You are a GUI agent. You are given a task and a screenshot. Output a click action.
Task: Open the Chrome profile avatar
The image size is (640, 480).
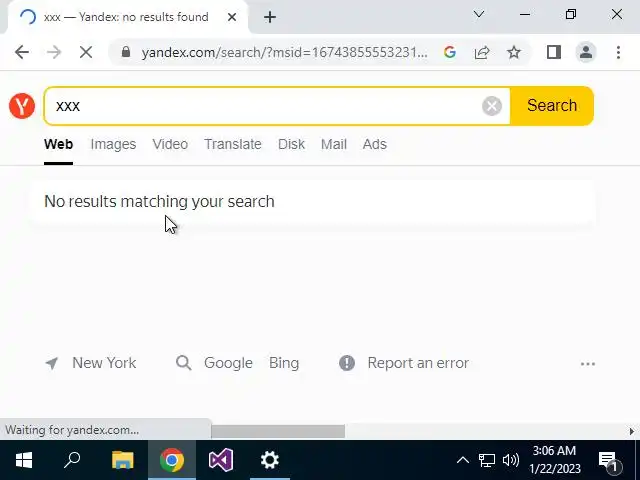(586, 52)
